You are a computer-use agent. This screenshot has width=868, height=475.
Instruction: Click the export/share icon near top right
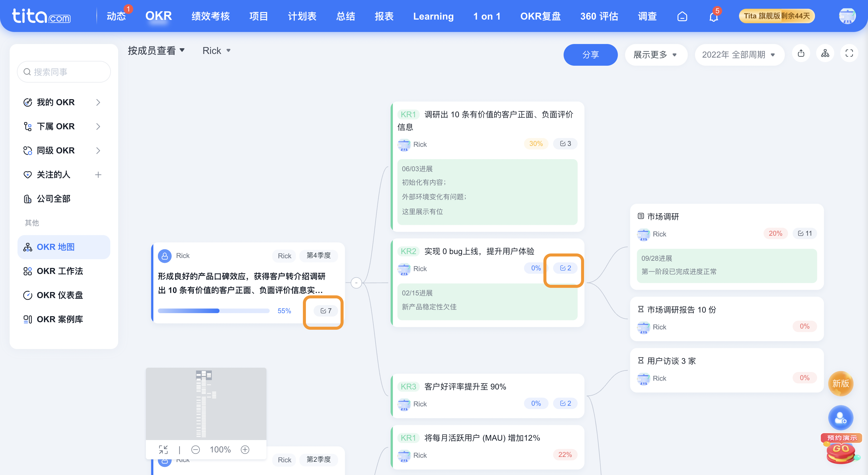801,53
